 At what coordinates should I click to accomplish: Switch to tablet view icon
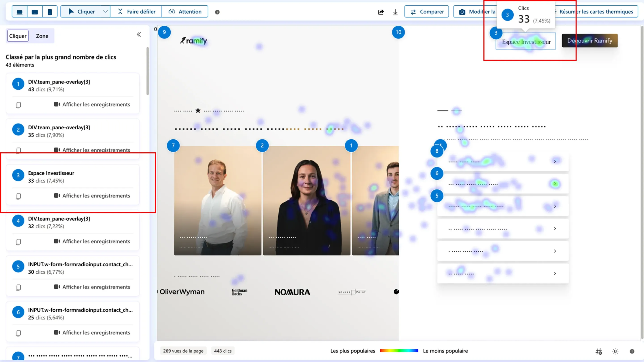pyautogui.click(x=34, y=11)
